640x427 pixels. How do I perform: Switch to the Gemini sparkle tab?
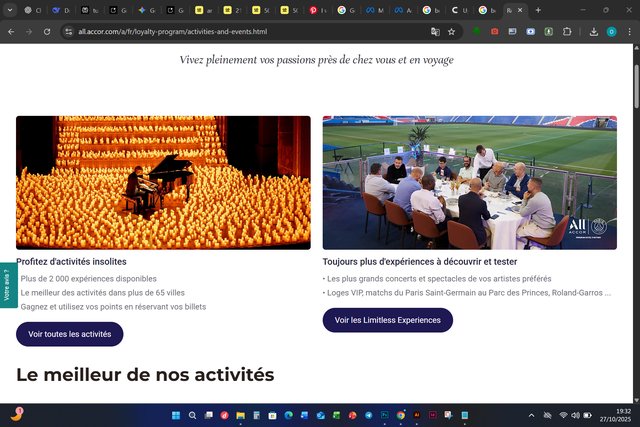pyautogui.click(x=147, y=10)
